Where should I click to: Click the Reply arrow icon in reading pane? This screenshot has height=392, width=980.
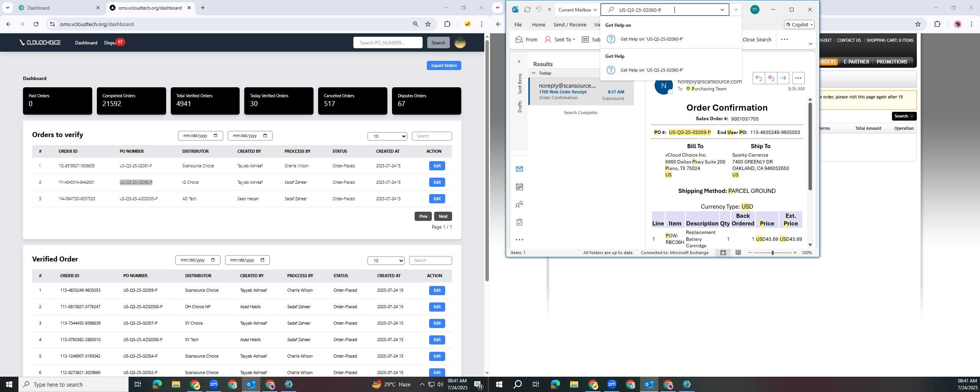[x=758, y=78]
